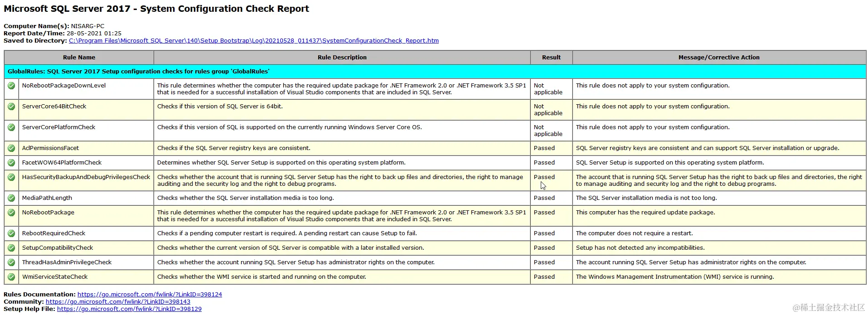Click the Passed result for WmiServiceStateCheck

tap(544, 277)
